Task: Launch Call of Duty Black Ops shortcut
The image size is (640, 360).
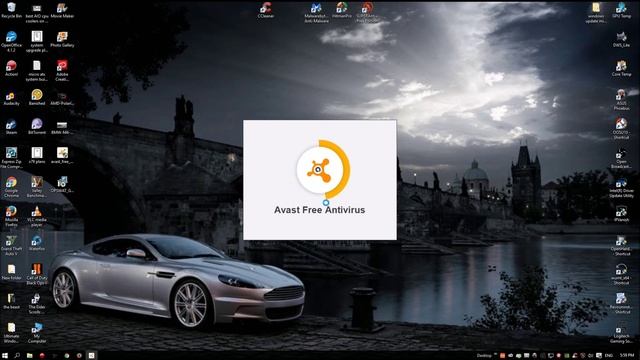Action: (37, 274)
